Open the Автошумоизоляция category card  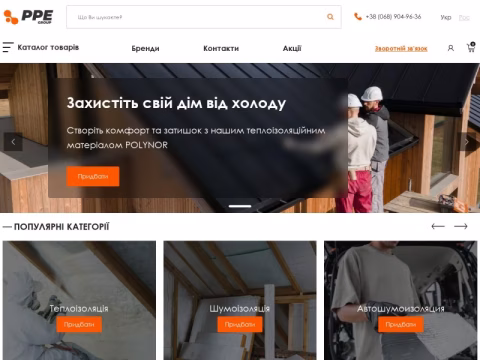(x=401, y=300)
